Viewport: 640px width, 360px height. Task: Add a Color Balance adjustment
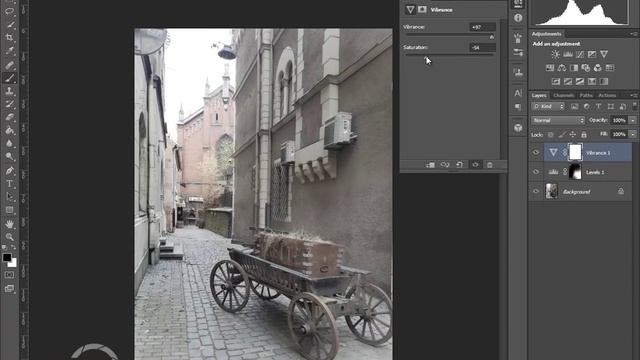(x=562, y=68)
